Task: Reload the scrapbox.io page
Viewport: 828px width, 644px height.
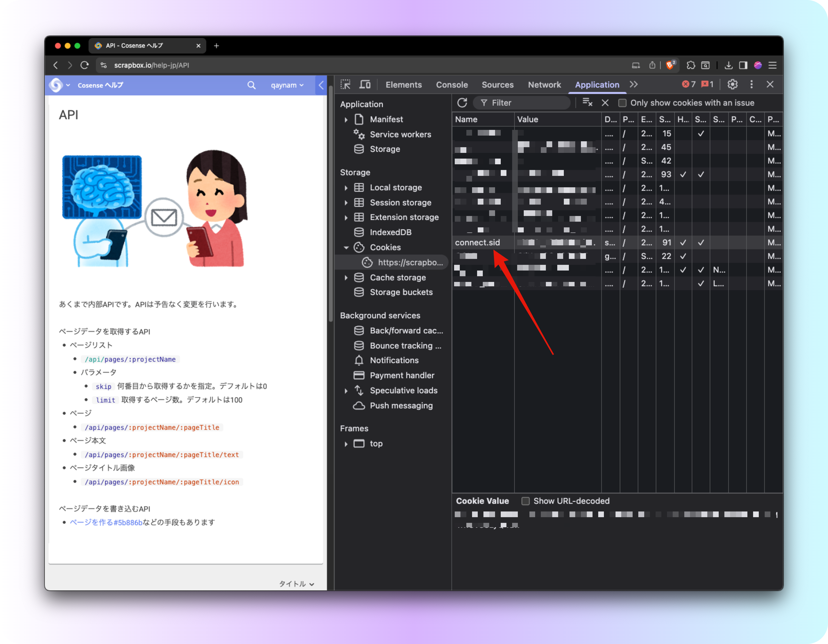Action: click(85, 65)
